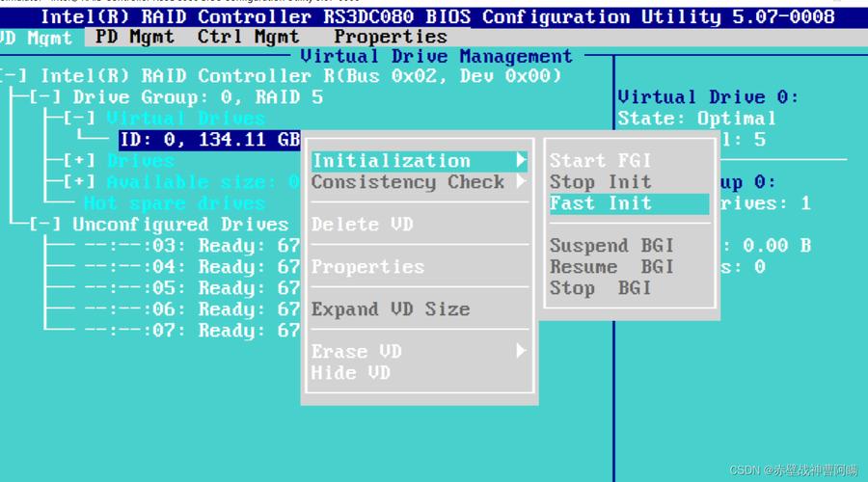Select unconfigured drive --:--:07 Ready
The height and width of the screenshot is (482, 868).
point(192,331)
